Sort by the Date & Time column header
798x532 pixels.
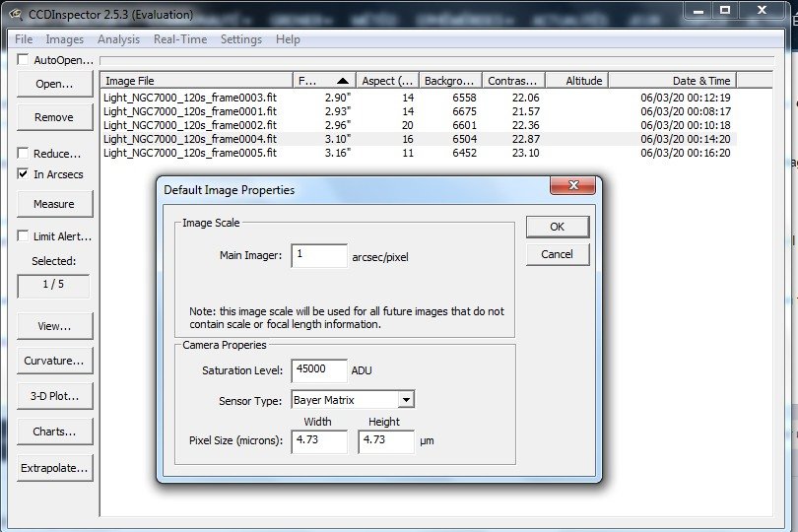673,81
